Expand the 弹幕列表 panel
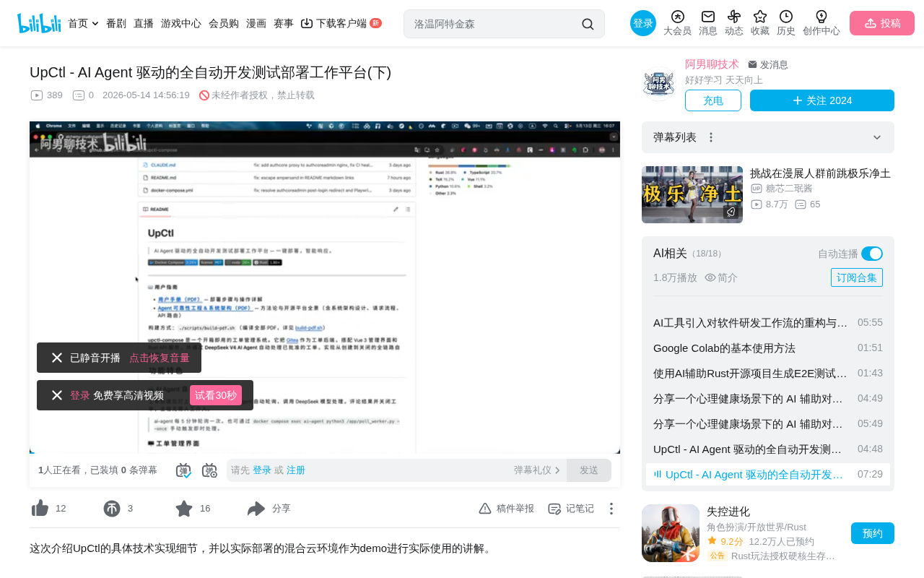The height and width of the screenshot is (578, 924). 877,137
